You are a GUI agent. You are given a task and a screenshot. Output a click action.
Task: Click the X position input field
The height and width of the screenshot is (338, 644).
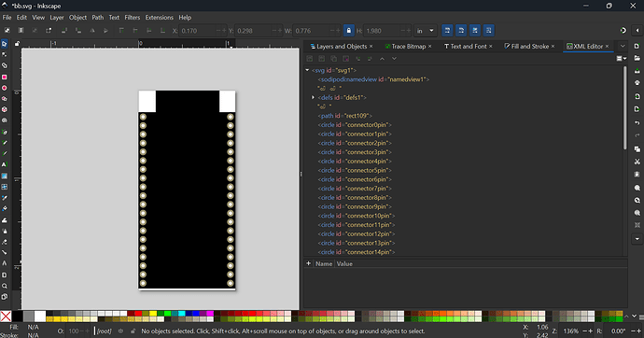197,31
